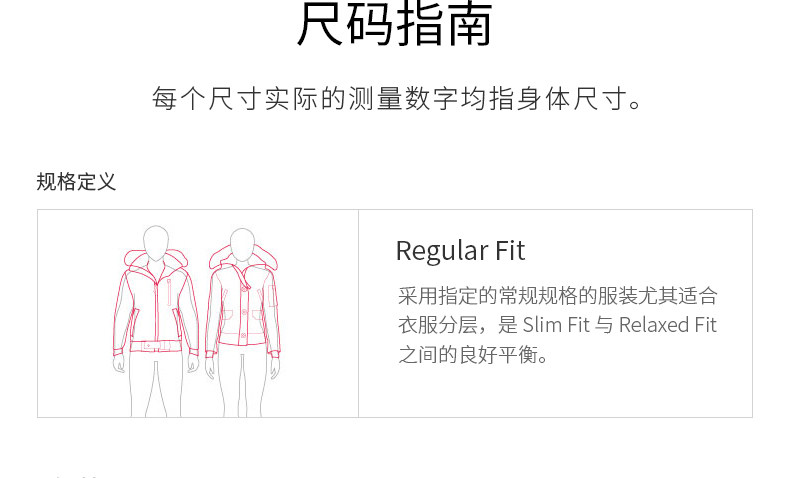
Task: Click the legs of the male figure
Action: pyautogui.click(x=156, y=385)
